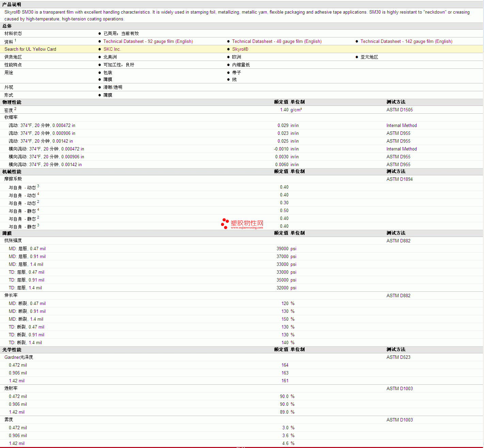
Task: Click the 光学性能 section header
Action: tap(12, 350)
